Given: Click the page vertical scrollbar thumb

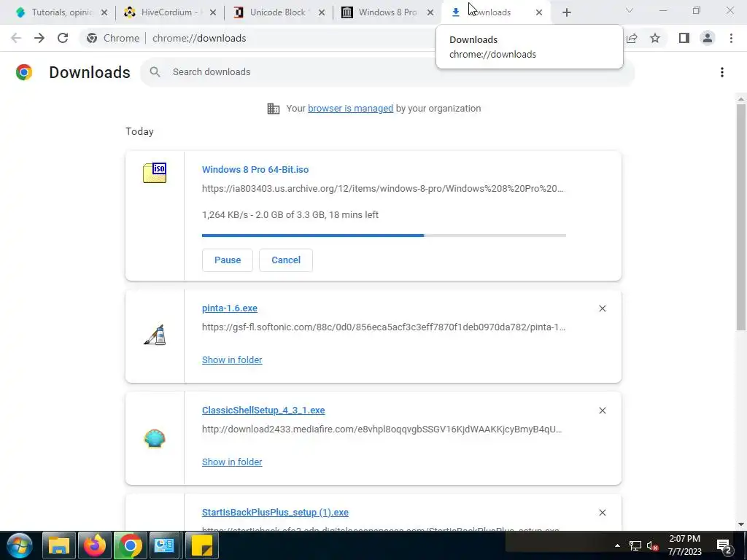Looking at the screenshot, I should 741,217.
